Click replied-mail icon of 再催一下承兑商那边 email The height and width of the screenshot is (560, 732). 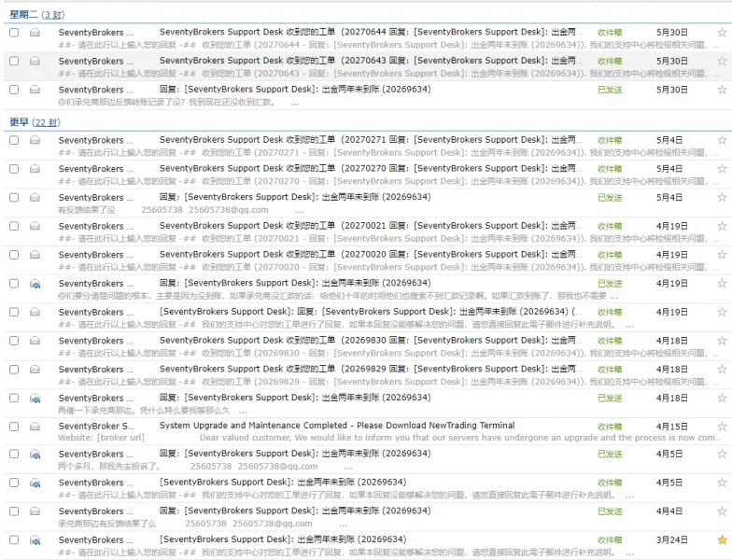click(35, 398)
